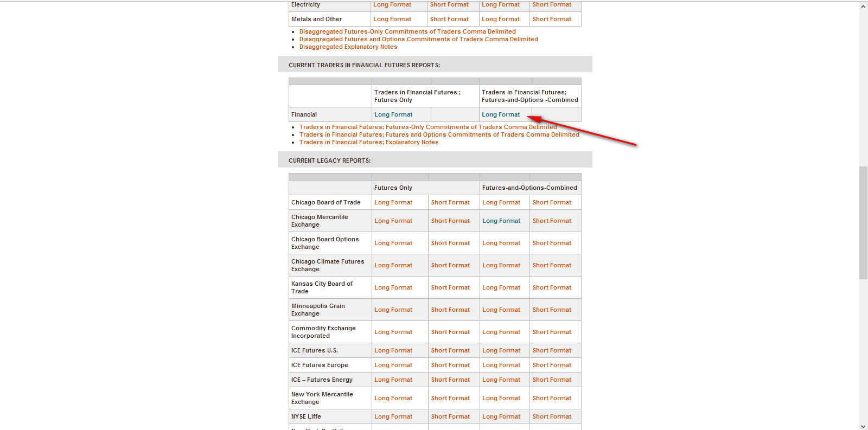Image resolution: width=868 pixels, height=430 pixels.
Task: Open ICE – Futures Energy Combined Short Format
Action: (552, 380)
